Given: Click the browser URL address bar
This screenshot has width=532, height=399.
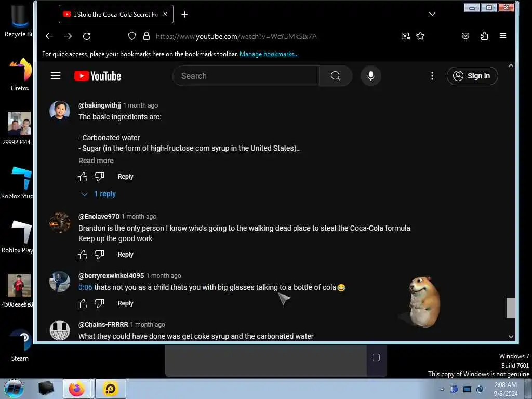Looking at the screenshot, I should pos(236,36).
